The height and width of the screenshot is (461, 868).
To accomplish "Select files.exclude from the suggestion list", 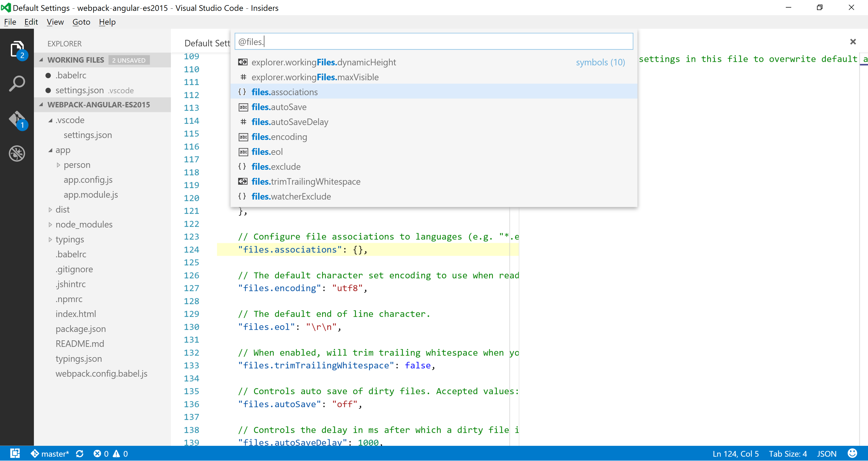I will coord(276,166).
